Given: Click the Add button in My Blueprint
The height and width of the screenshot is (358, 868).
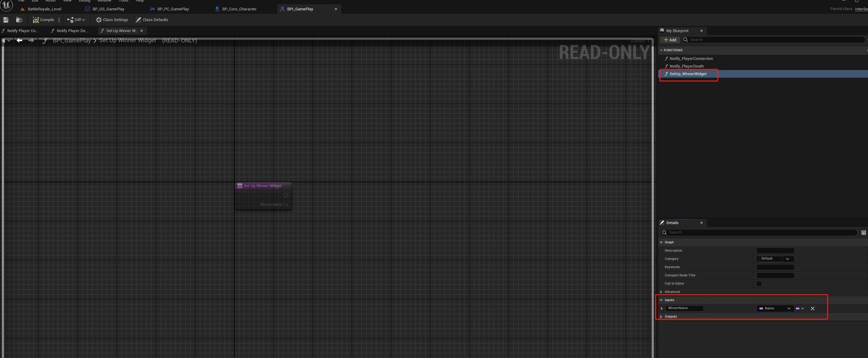Looking at the screenshot, I should [670, 40].
